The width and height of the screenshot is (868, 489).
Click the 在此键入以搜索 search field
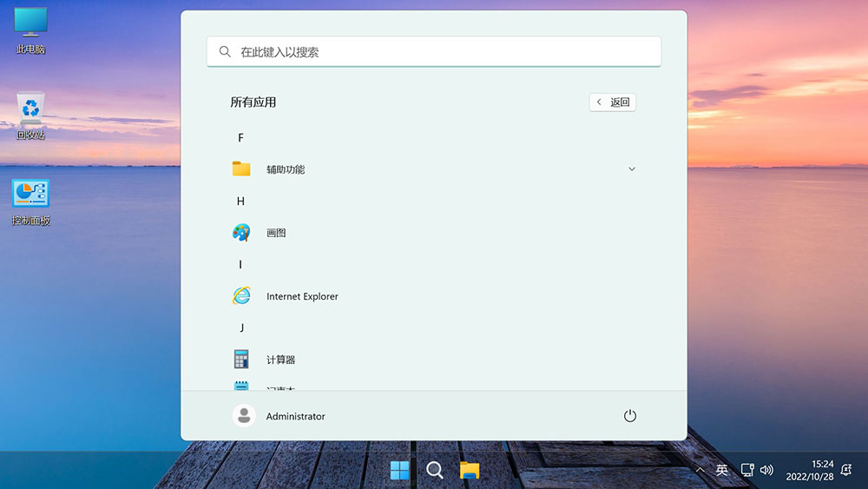coord(434,52)
